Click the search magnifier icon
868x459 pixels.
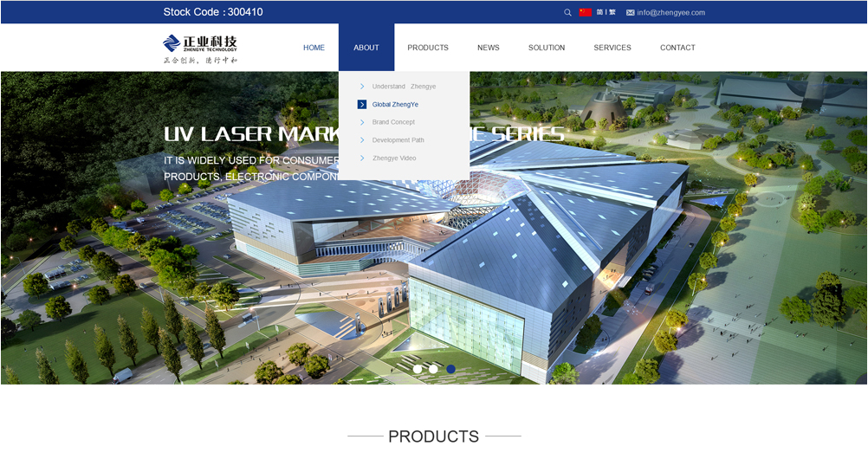(x=567, y=12)
